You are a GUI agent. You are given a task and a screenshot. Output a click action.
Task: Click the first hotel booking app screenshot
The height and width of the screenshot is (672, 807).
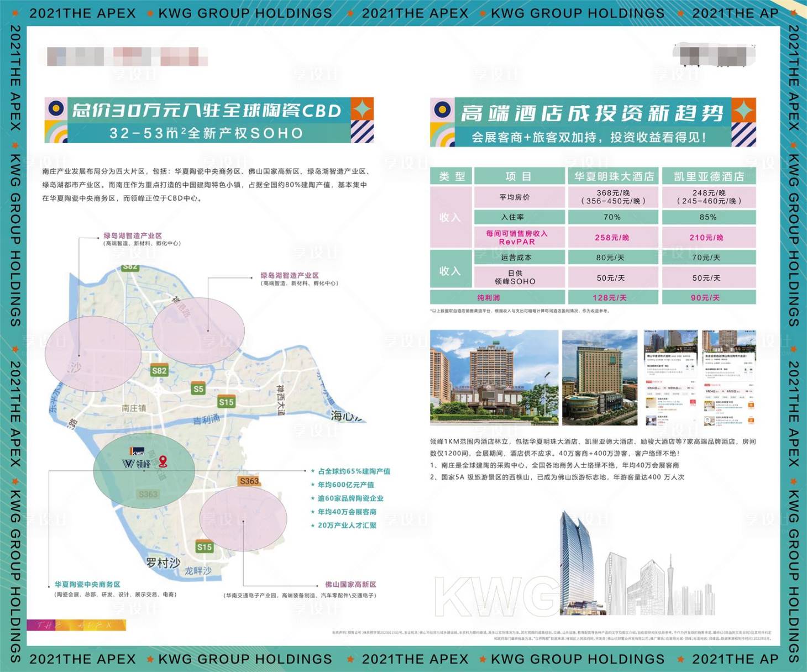(670, 377)
